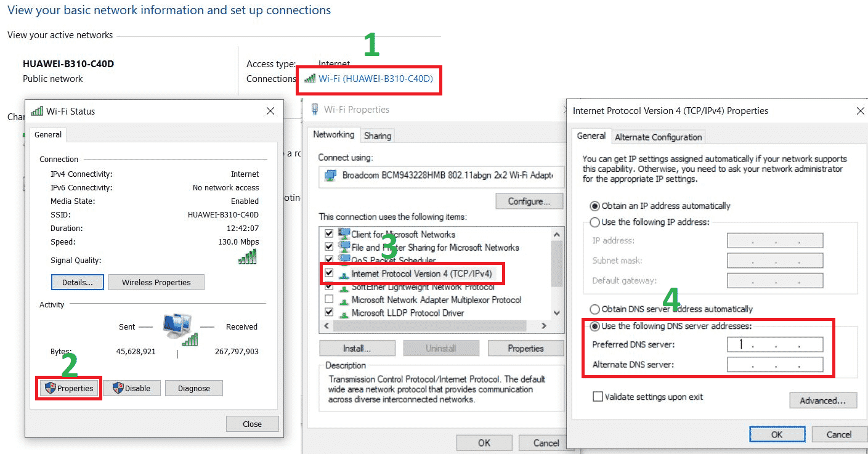Click IP address input field
The width and height of the screenshot is (868, 454).
775,241
